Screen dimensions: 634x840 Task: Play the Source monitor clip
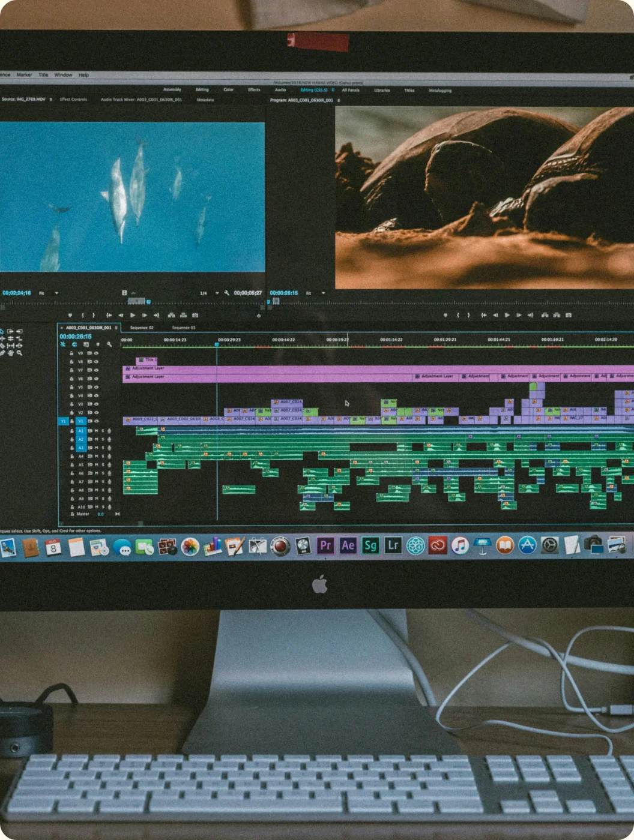[x=132, y=315]
